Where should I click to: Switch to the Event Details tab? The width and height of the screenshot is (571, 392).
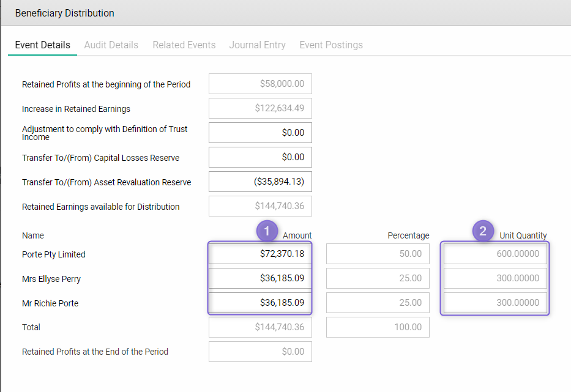tap(43, 45)
